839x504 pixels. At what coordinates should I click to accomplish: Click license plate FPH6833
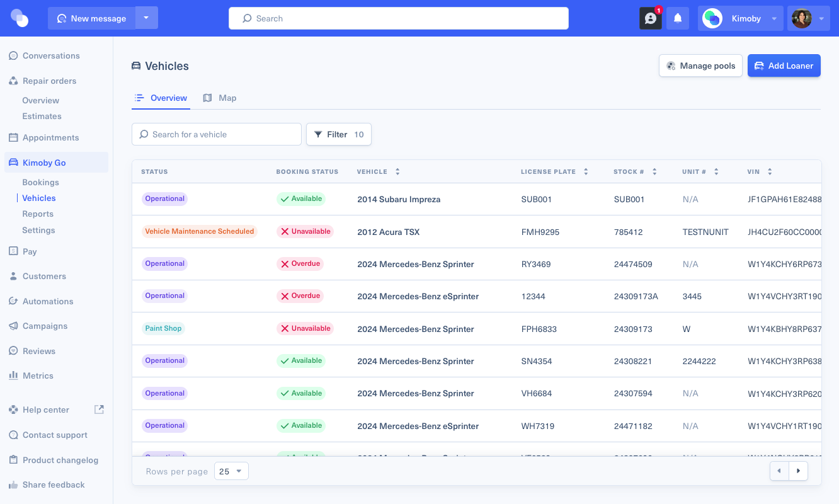click(539, 329)
